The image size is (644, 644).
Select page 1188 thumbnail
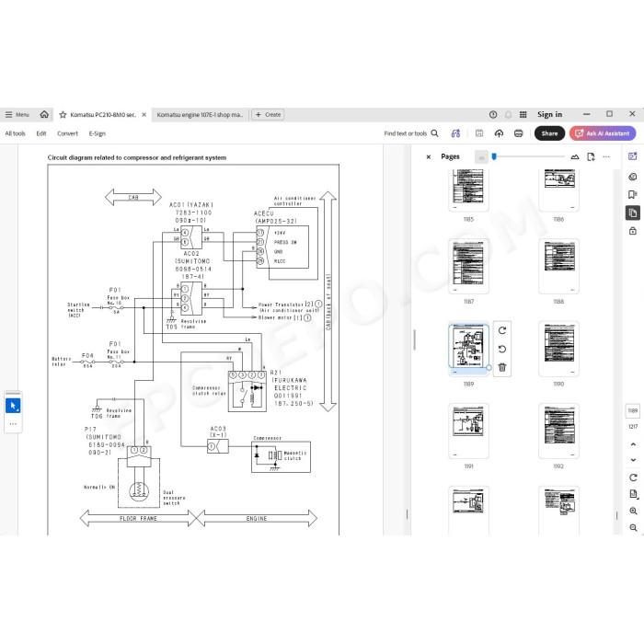click(x=558, y=267)
